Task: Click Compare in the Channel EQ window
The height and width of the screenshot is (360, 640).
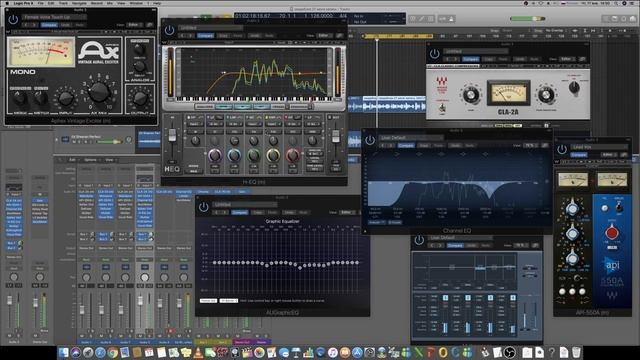Action: point(406,146)
